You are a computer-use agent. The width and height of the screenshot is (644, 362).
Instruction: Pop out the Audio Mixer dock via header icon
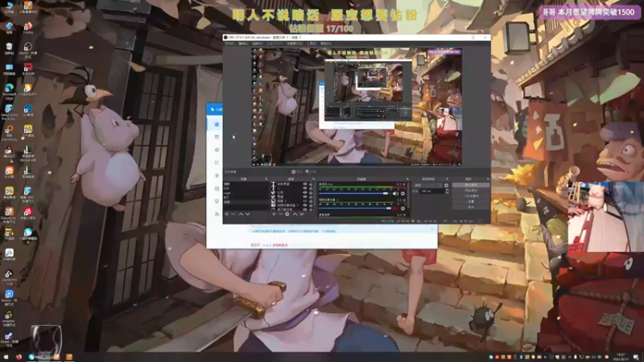407,179
